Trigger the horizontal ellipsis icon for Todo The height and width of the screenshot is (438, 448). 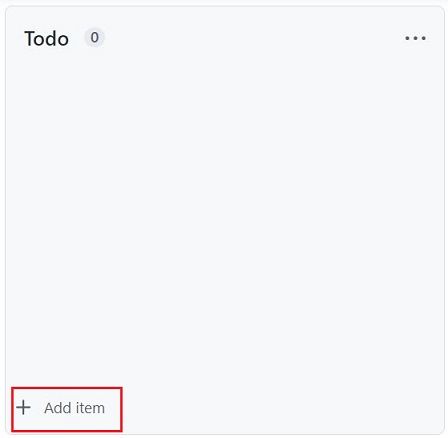coord(415,38)
